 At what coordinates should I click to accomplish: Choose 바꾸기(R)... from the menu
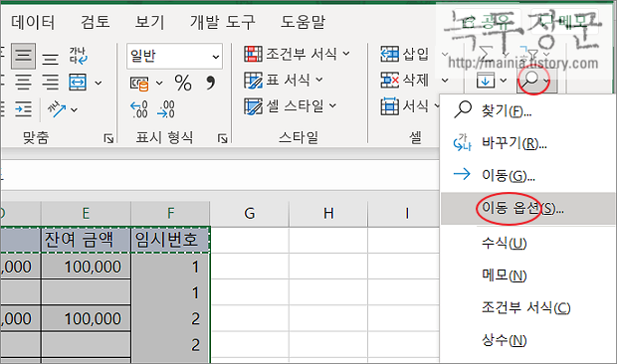(527, 143)
